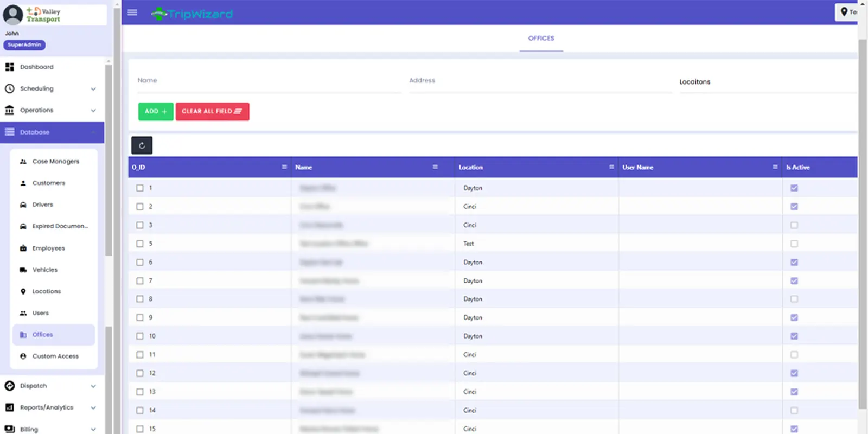This screenshot has width=868, height=434.
Task: Tick the row checkbox for office ID 7
Action: (140, 281)
